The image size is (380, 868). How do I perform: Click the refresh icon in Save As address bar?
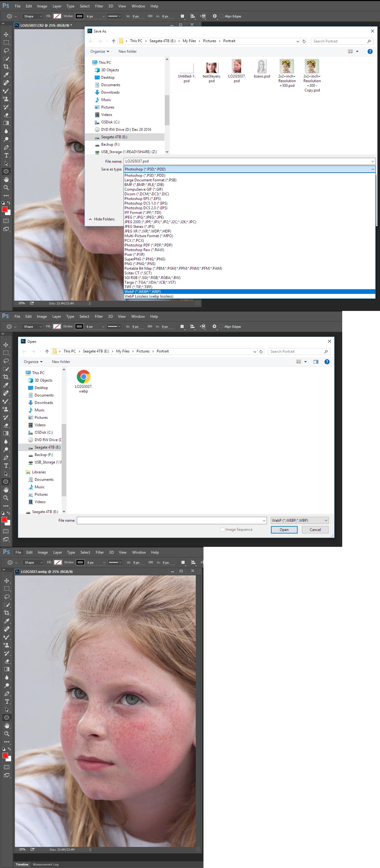304,41
